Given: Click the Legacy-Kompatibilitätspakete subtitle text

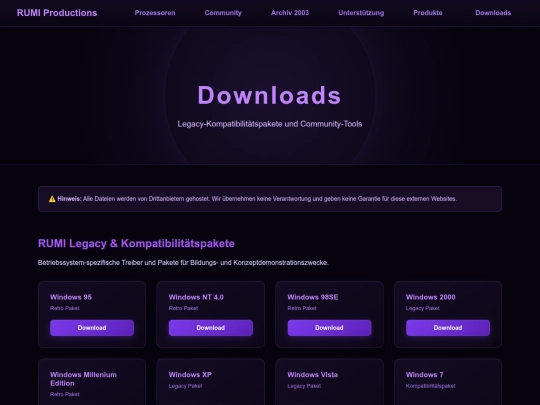Looking at the screenshot, I should click(270, 124).
